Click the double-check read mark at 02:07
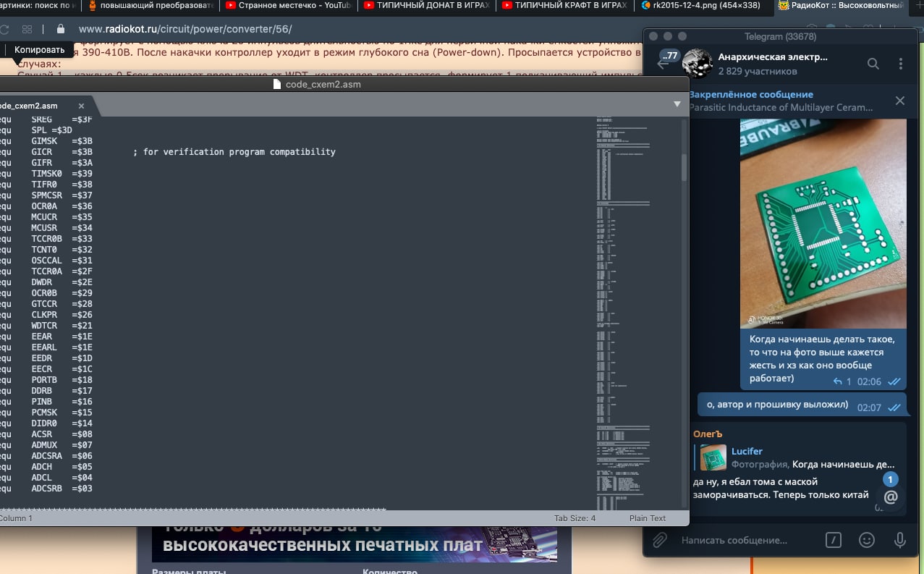Viewport: 924px width, 574px height. pyautogui.click(x=894, y=408)
